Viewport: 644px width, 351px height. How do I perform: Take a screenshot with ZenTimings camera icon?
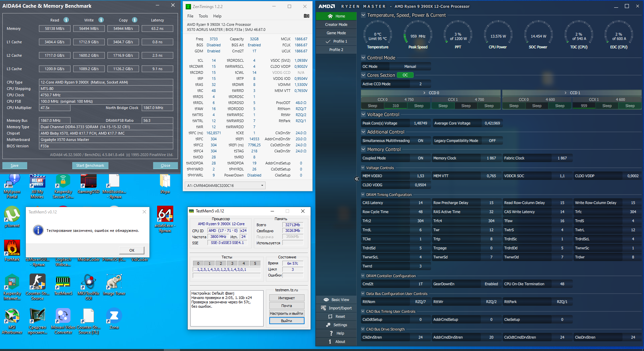pyautogui.click(x=306, y=16)
